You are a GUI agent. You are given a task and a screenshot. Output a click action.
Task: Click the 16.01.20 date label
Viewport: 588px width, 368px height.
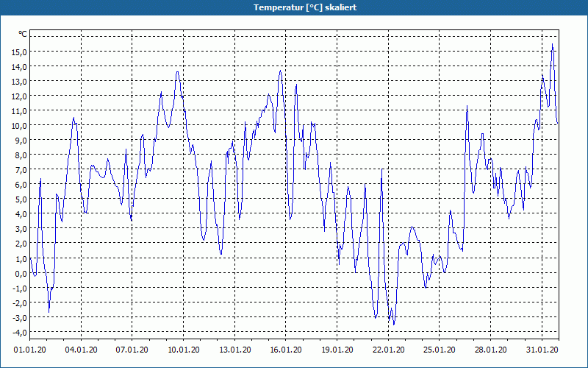(286, 350)
